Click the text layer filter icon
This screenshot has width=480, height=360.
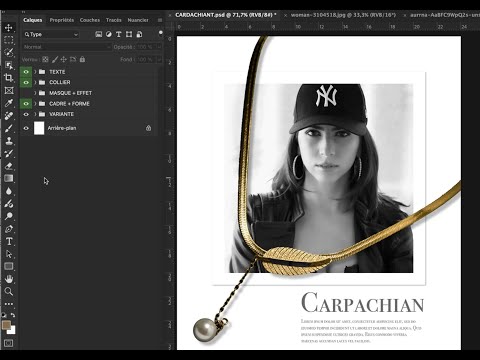coord(118,34)
